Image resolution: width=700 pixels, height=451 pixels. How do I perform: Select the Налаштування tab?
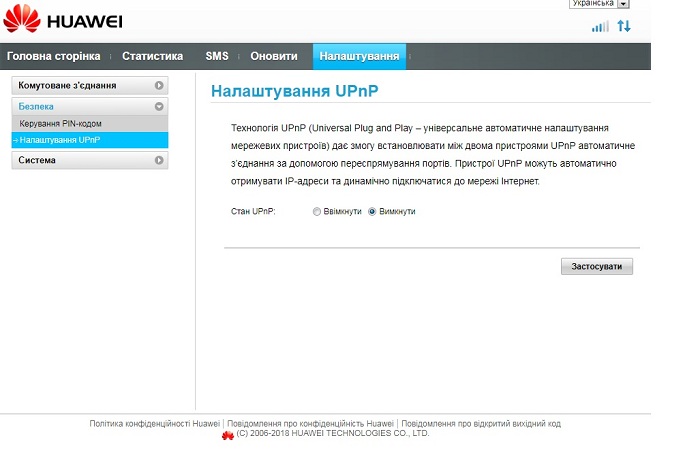click(x=359, y=56)
